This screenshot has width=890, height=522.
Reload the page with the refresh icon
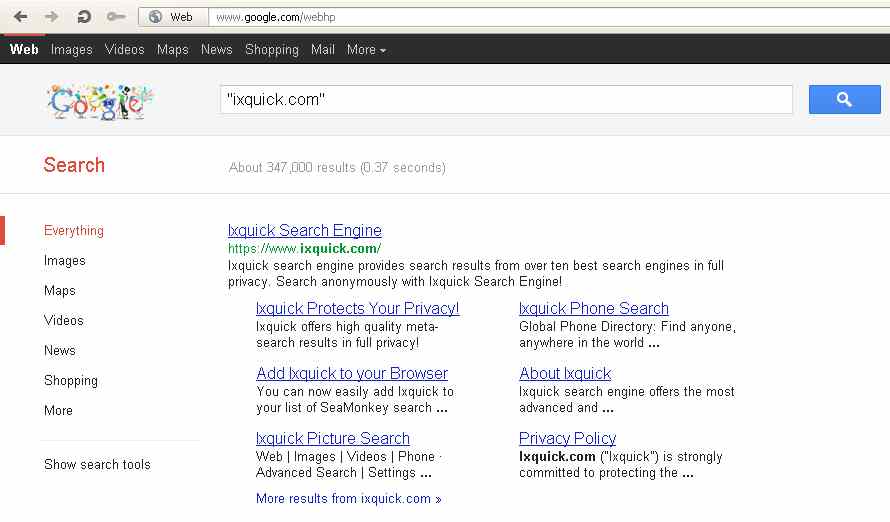point(84,16)
